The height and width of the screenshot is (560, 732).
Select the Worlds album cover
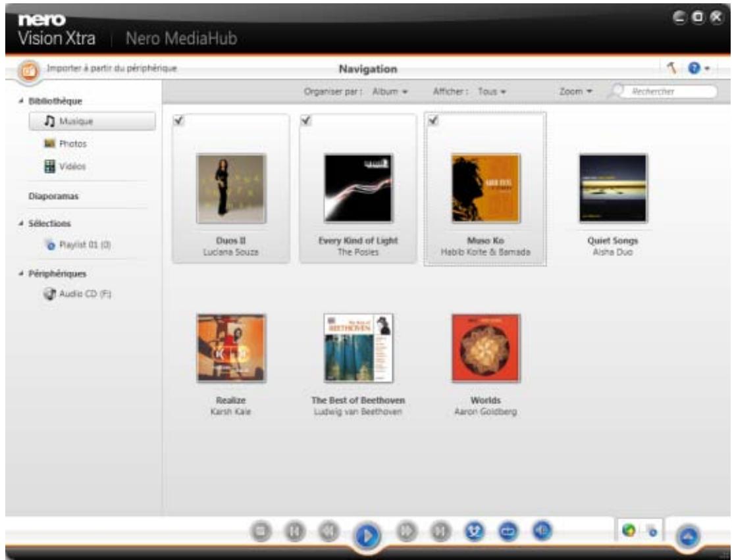[486, 348]
